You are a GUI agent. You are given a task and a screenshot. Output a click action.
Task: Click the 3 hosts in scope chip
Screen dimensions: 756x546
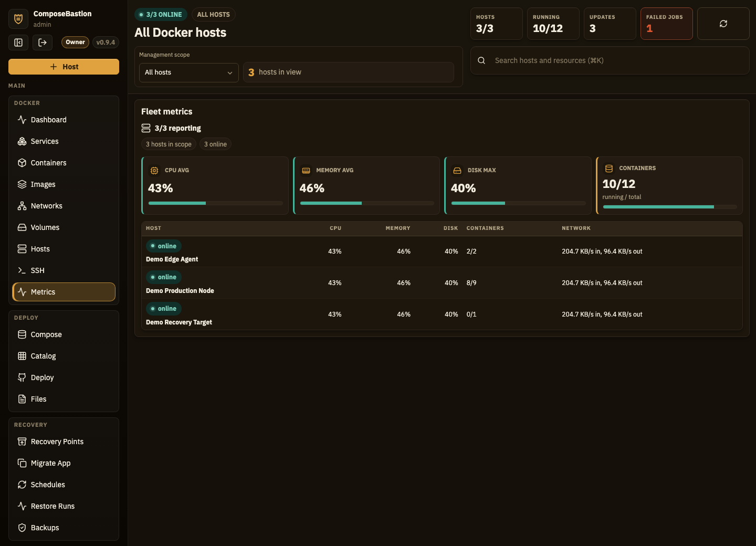coord(169,144)
